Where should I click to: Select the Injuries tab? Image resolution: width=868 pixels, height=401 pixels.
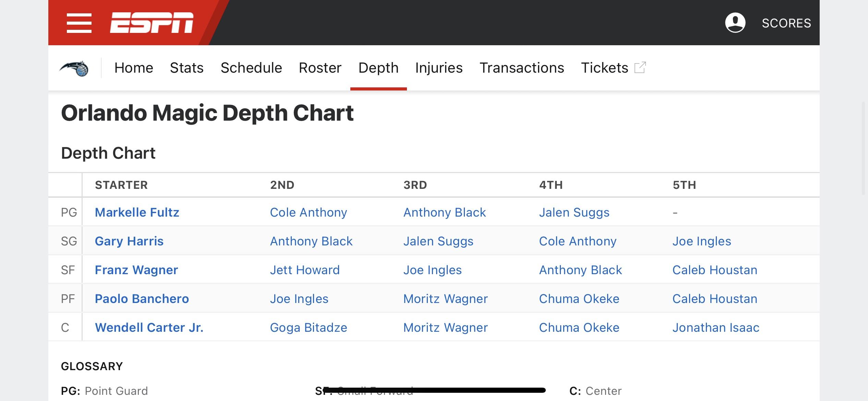coord(439,68)
